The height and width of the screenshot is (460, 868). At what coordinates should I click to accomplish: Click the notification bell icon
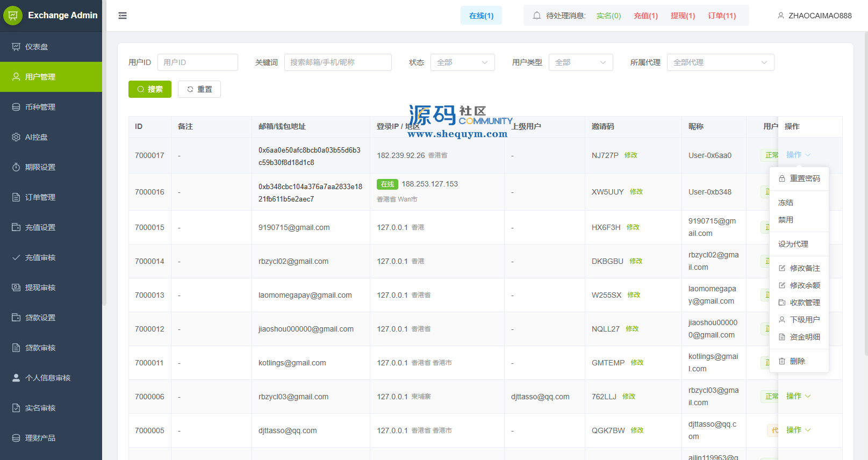536,16
